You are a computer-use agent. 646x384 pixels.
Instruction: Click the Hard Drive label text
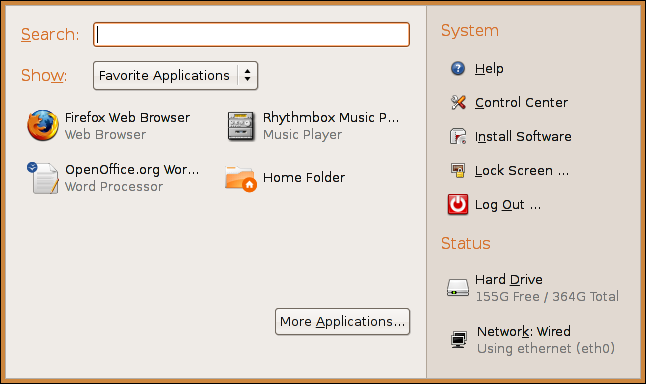(509, 279)
